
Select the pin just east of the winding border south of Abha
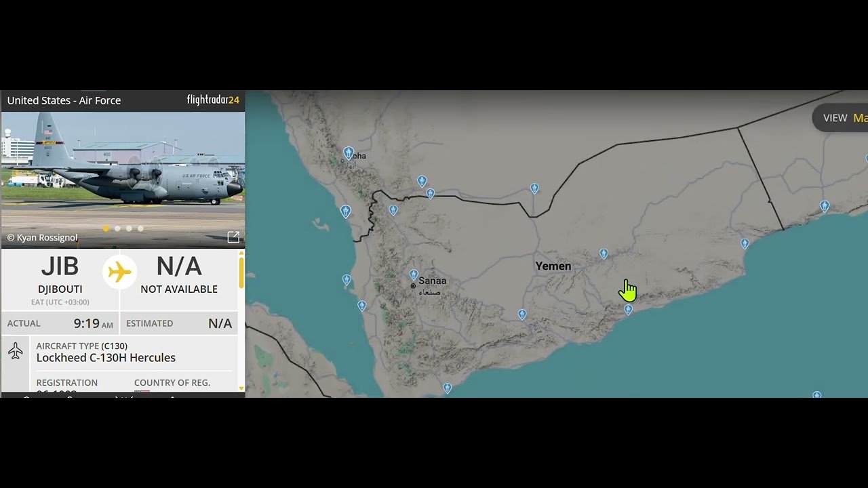(393, 210)
